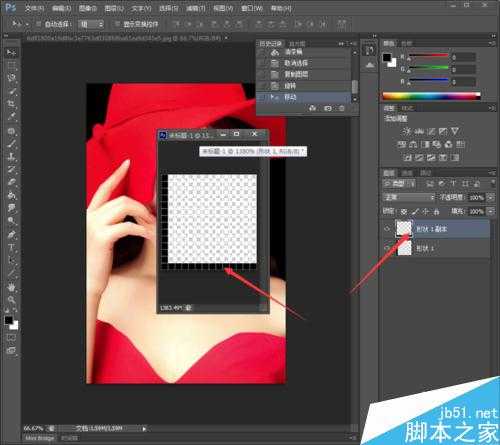The width and height of the screenshot is (500, 445).
Task: Toggle the auto-select checkbox in options bar
Action: [x=39, y=24]
